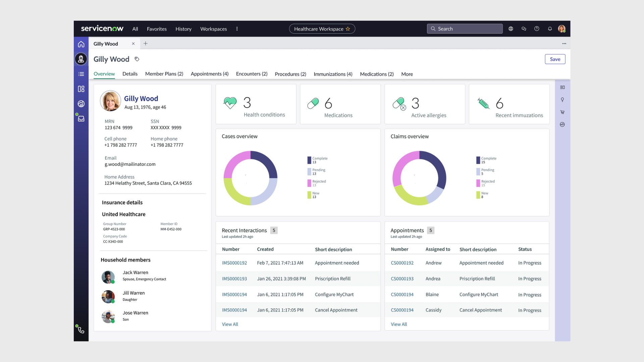644x362 pixels.
Task: Start a call using the phone icon
Action: (x=81, y=330)
